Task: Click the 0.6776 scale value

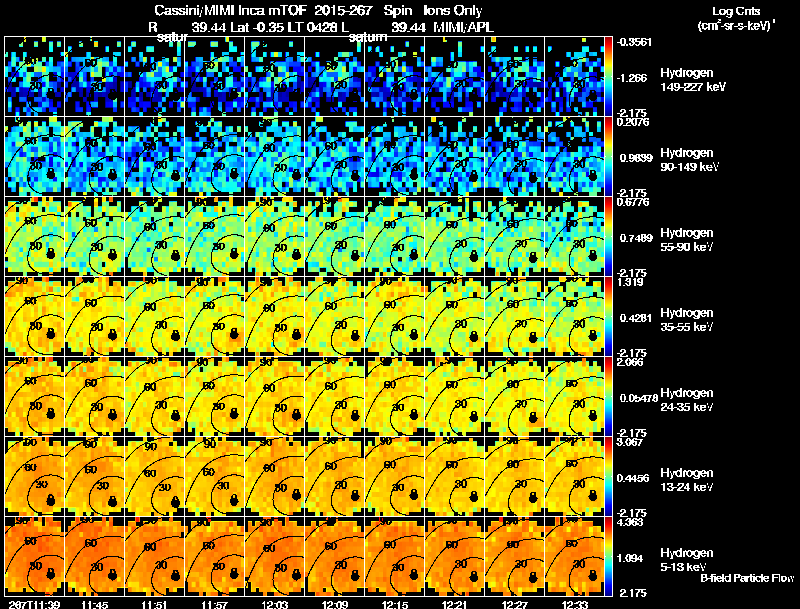Action: click(x=633, y=202)
